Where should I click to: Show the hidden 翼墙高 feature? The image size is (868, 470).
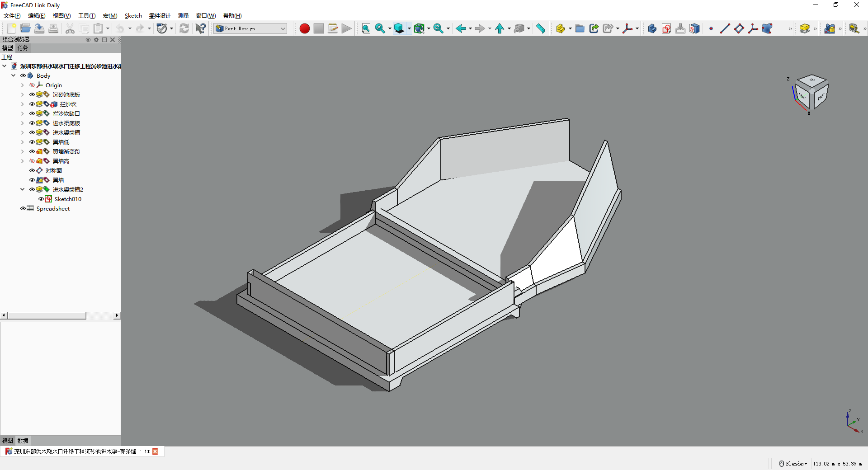tap(32, 161)
